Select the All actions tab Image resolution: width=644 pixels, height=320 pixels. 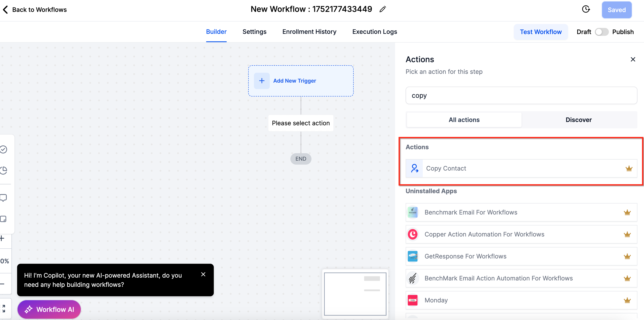464,120
